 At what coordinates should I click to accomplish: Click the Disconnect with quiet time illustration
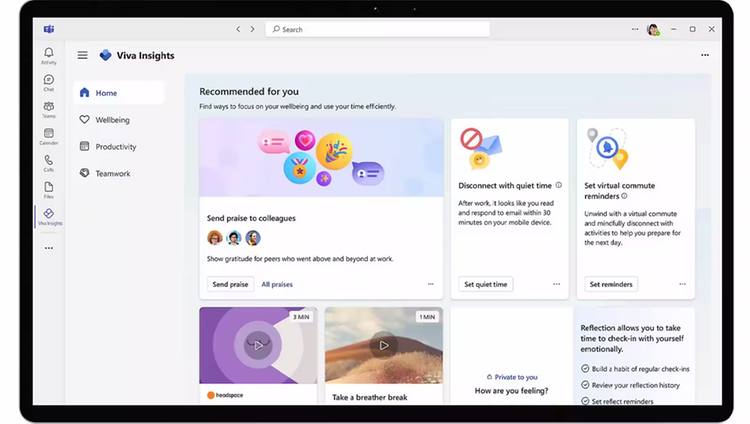pyautogui.click(x=481, y=148)
